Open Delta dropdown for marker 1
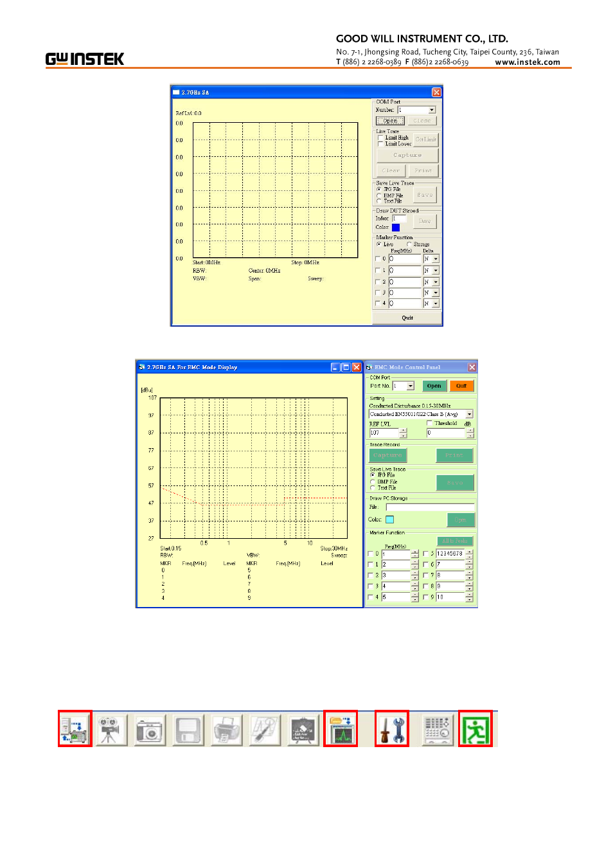This screenshot has height=868, width=613. [436, 271]
